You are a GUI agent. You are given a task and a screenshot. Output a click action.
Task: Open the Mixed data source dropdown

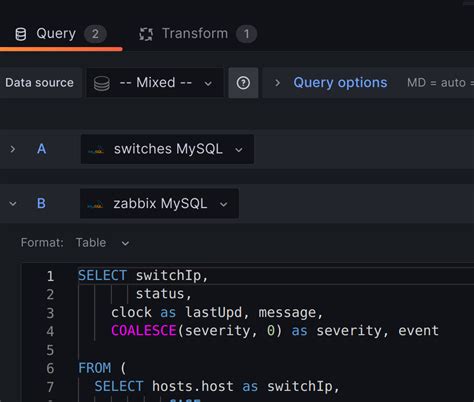pos(155,83)
